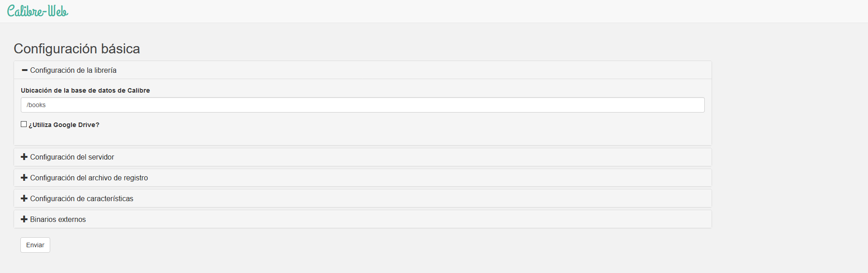The image size is (868, 273).
Task: Click the Calibre-Web logo
Action: tap(38, 11)
